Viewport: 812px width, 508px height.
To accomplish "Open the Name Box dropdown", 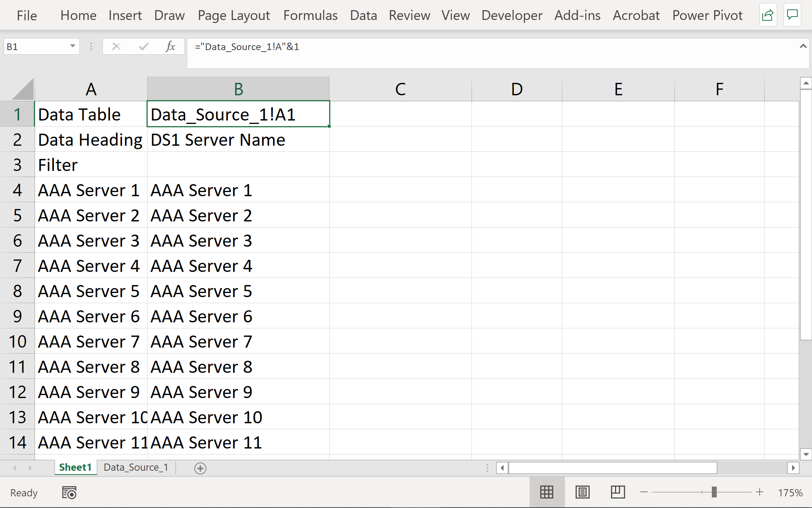I will (x=73, y=46).
